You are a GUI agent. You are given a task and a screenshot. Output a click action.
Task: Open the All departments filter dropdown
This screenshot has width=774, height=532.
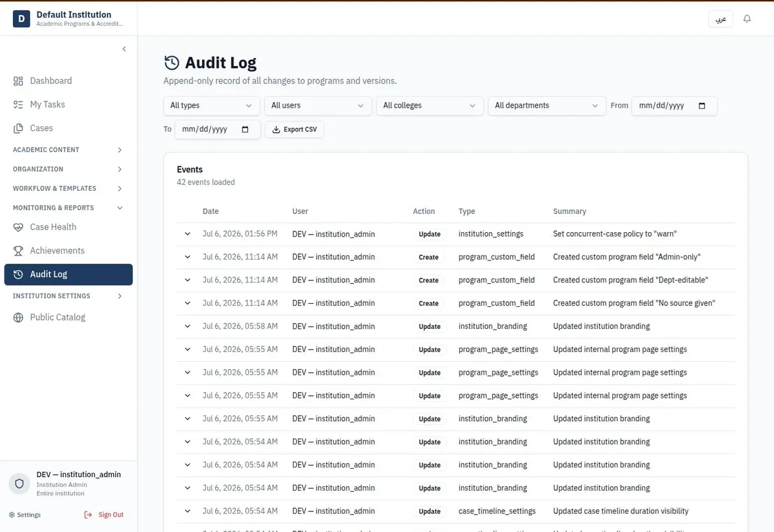click(547, 106)
